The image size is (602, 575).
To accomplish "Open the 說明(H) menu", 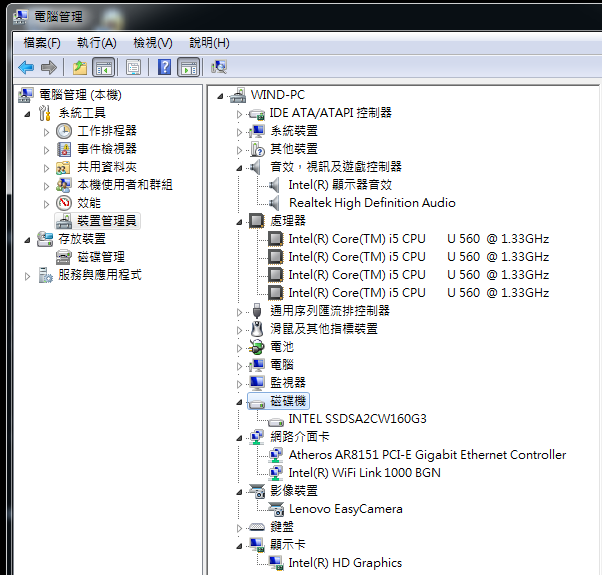I will click(x=209, y=43).
